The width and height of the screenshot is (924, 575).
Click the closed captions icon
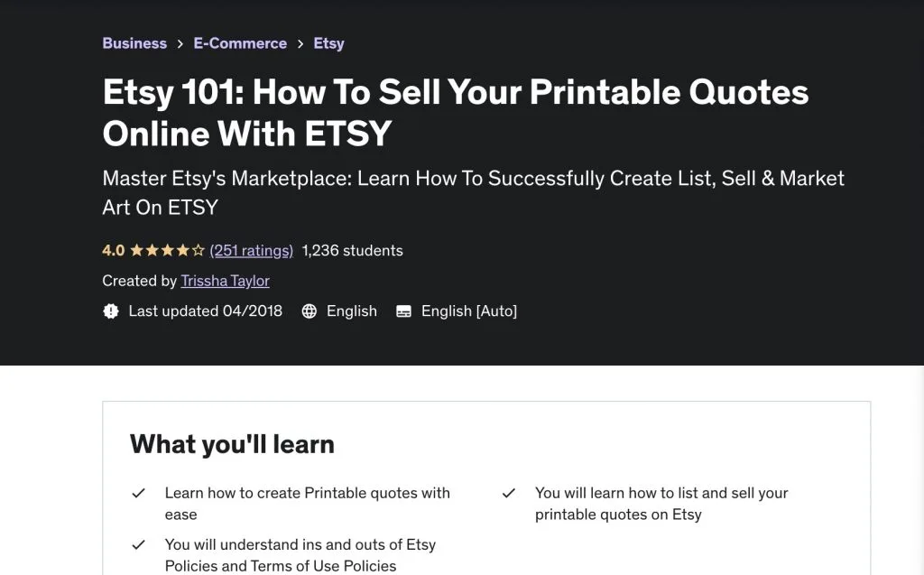click(403, 311)
